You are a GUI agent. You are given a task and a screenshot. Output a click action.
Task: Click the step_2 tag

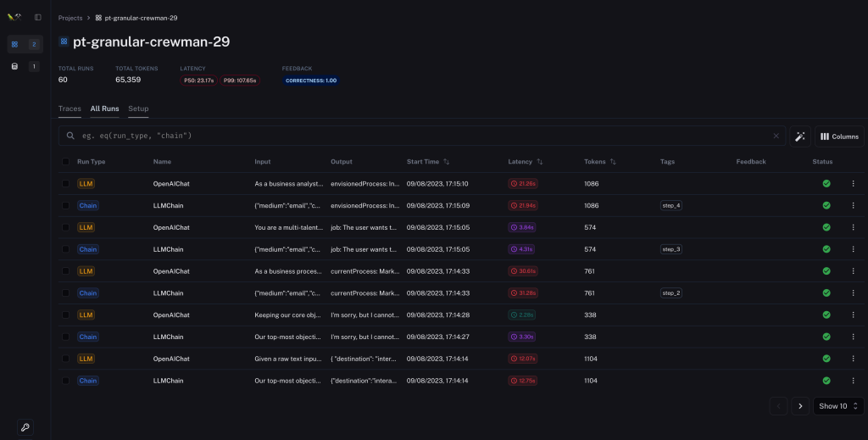pos(671,292)
